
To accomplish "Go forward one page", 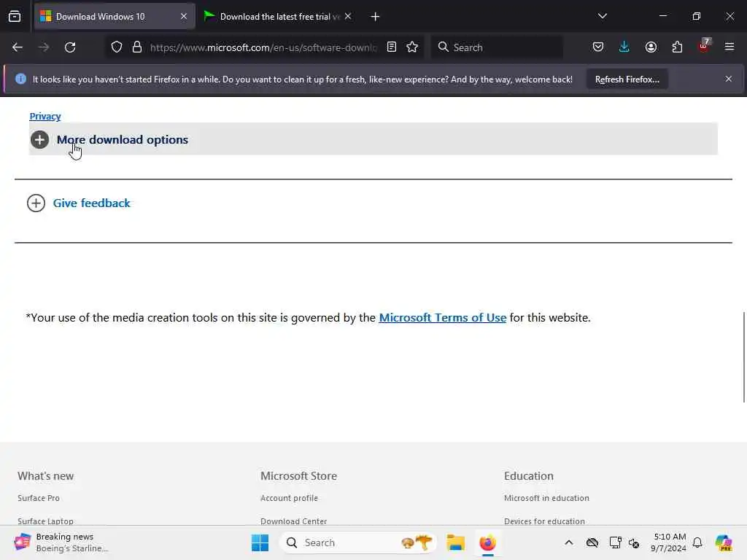I will (x=44, y=47).
